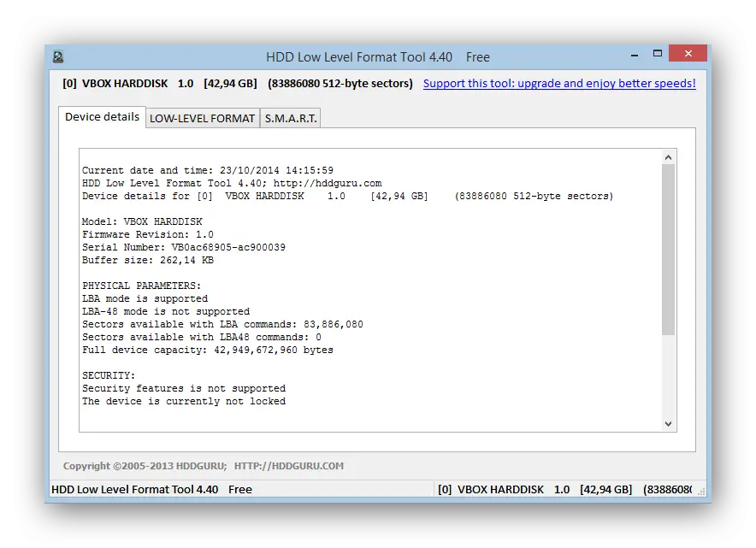Click the scrollbar down arrow in details box
This screenshot has width=756, height=548.
pyautogui.click(x=668, y=424)
